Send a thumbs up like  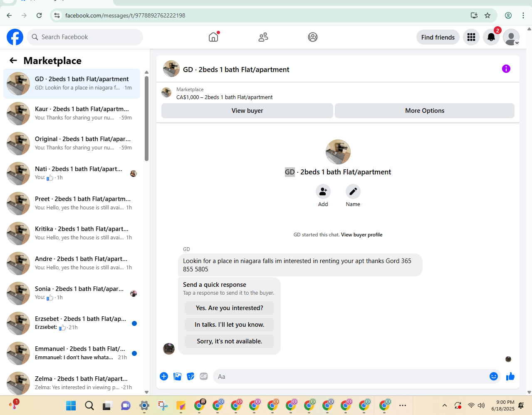coord(510,376)
